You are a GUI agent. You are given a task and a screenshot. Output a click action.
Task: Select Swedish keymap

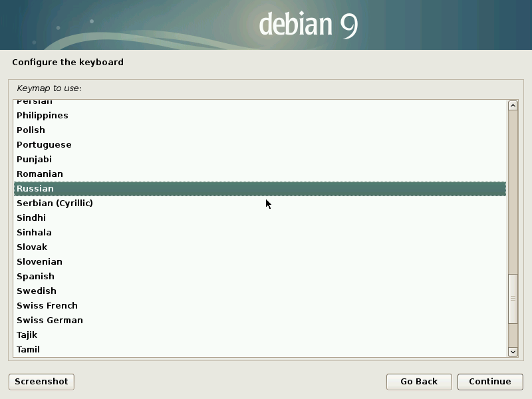pyautogui.click(x=260, y=291)
